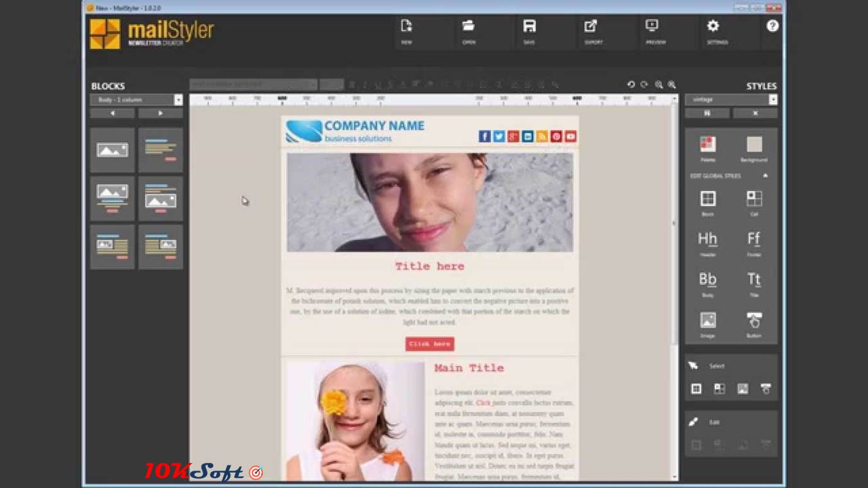Viewport: 868px width, 488px height.
Task: Open the help question mark icon
Action: [x=773, y=26]
